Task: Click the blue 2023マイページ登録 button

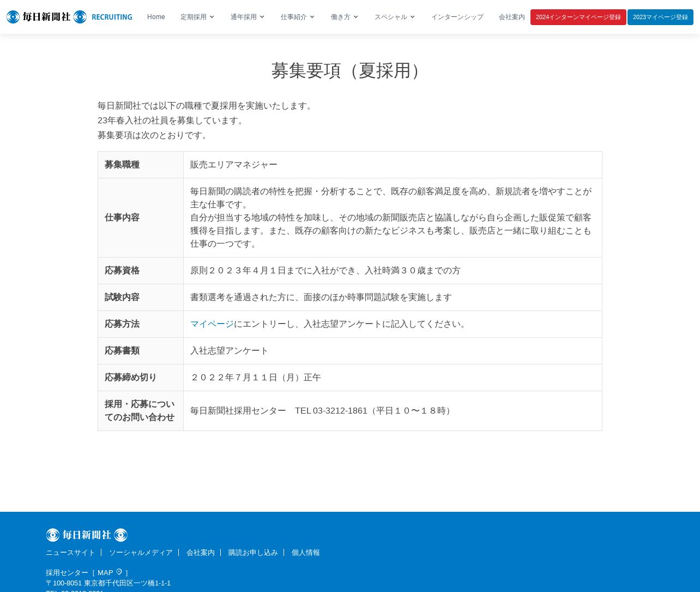Action: 660,17
